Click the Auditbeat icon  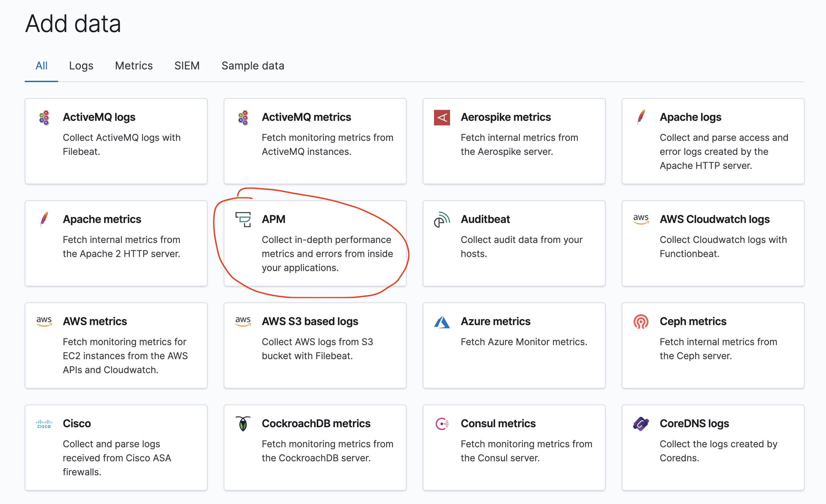point(442,220)
